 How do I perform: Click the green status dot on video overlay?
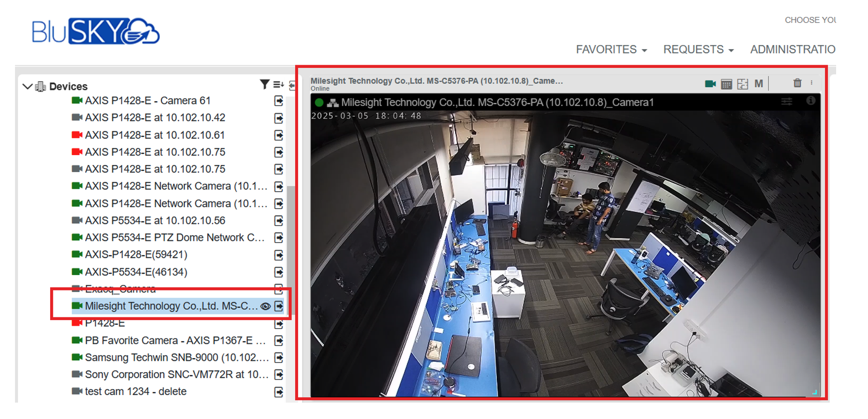coord(319,103)
